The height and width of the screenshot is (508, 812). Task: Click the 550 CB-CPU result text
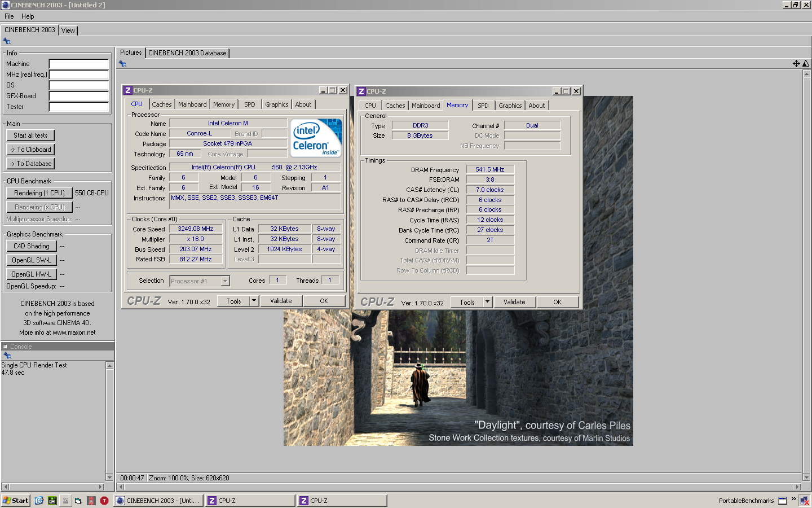(92, 193)
